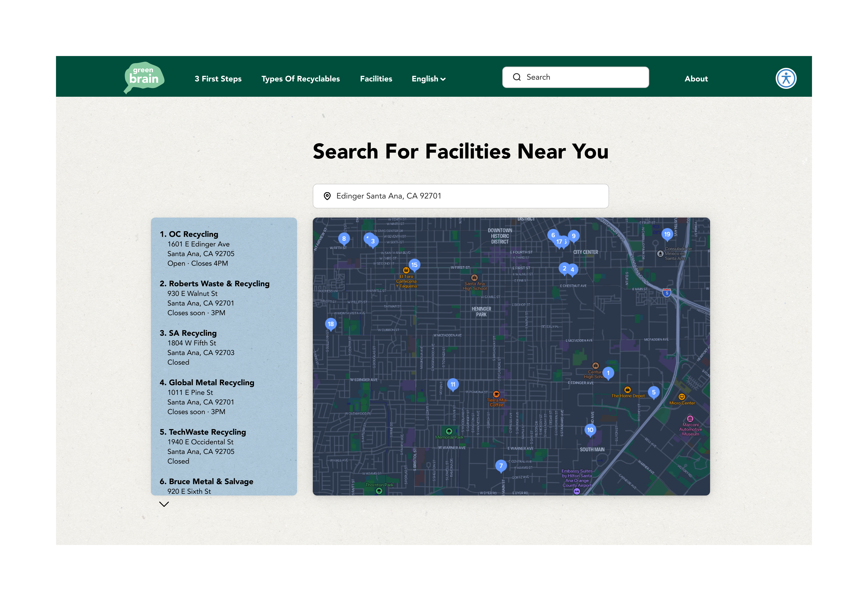
Task: Click The Home Depot map pin
Action: [x=627, y=390]
